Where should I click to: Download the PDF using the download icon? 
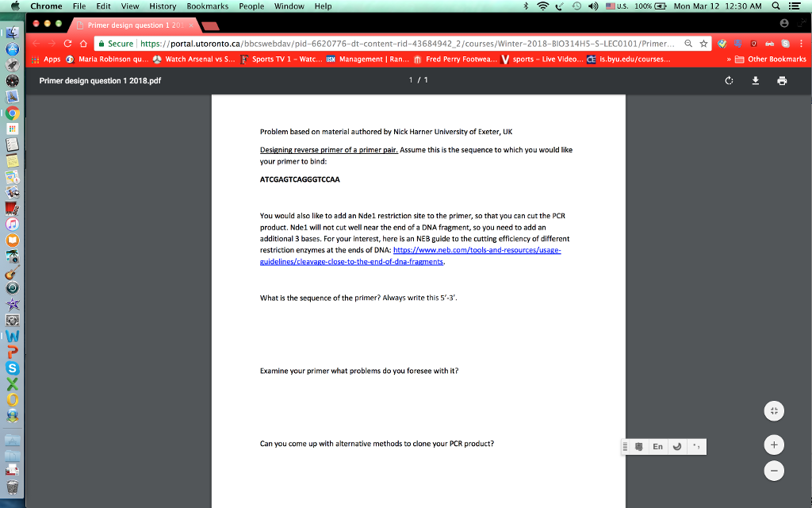tap(756, 81)
